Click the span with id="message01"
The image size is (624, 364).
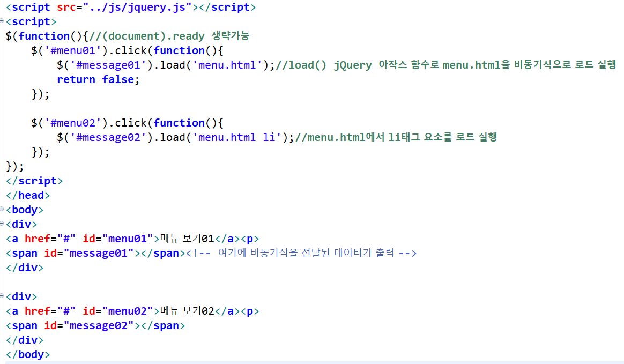click(x=95, y=253)
